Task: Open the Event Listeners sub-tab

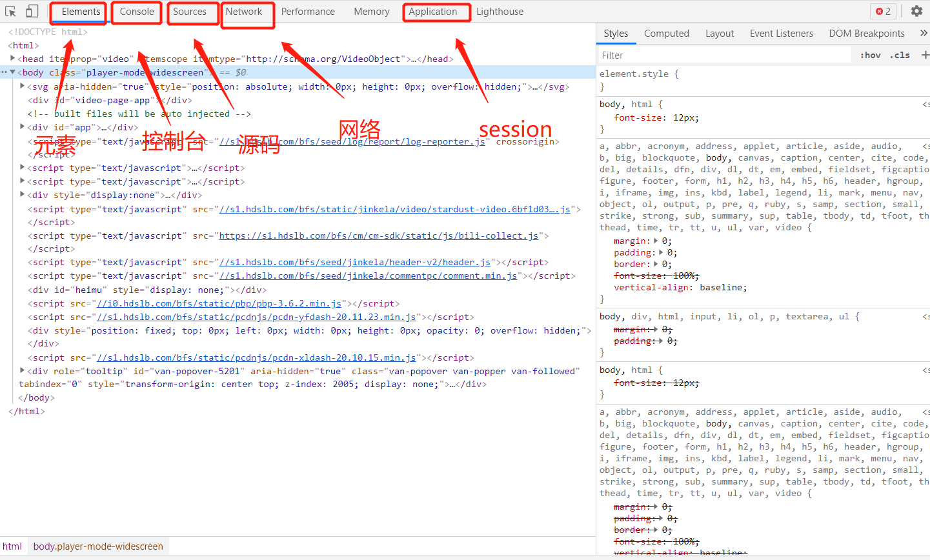Action: tap(782, 34)
